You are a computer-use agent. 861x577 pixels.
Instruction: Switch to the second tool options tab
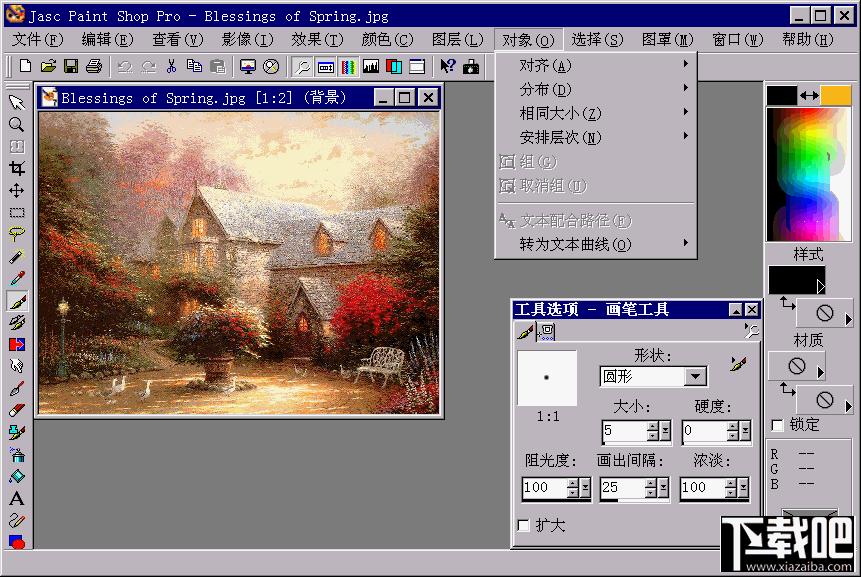(x=547, y=332)
